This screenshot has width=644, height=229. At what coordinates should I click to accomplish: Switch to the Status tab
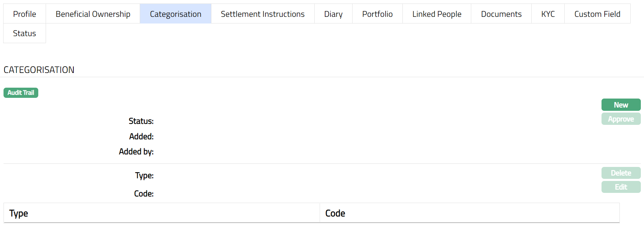click(25, 33)
